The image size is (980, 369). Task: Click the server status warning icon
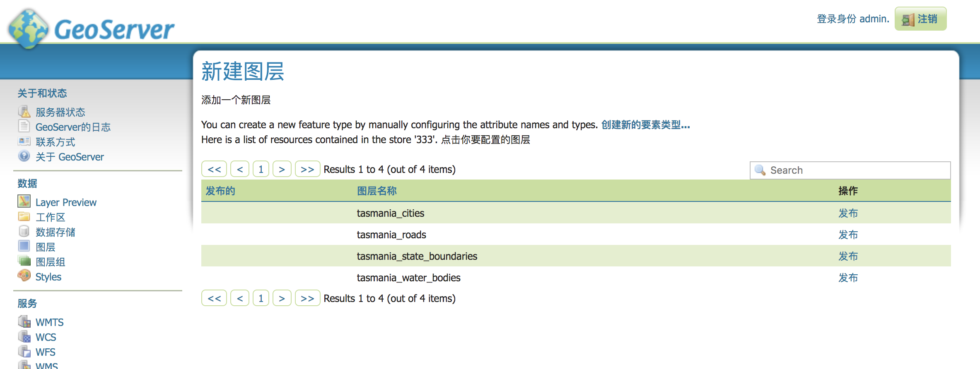[24, 112]
